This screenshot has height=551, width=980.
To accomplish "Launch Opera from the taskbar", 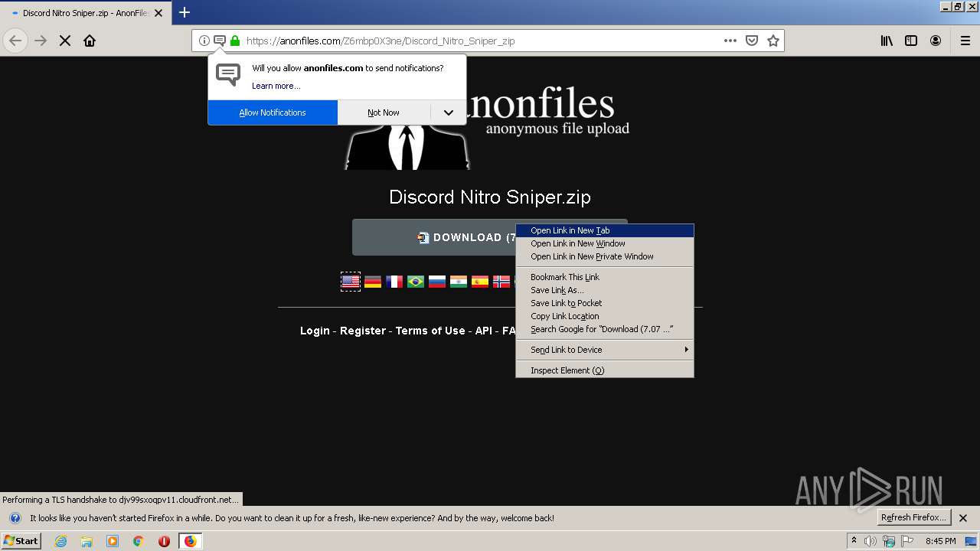I will tap(164, 541).
